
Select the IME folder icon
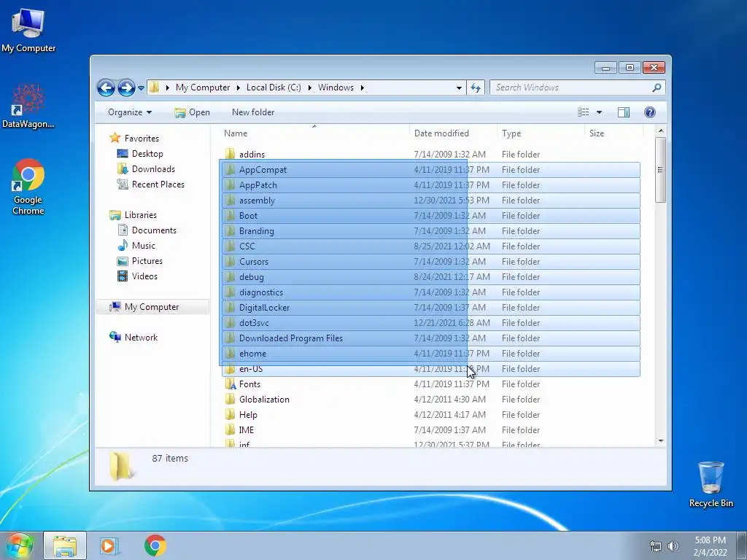coord(230,429)
